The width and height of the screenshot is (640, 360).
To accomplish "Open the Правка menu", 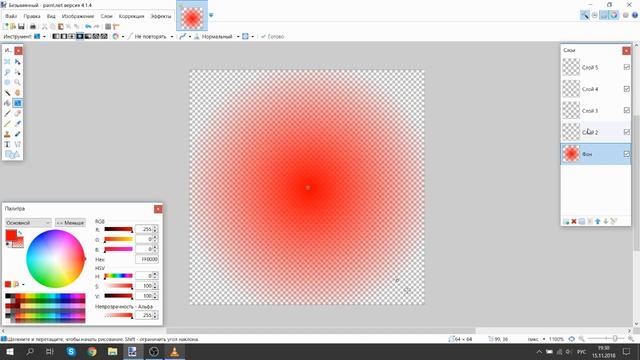I will coord(32,16).
